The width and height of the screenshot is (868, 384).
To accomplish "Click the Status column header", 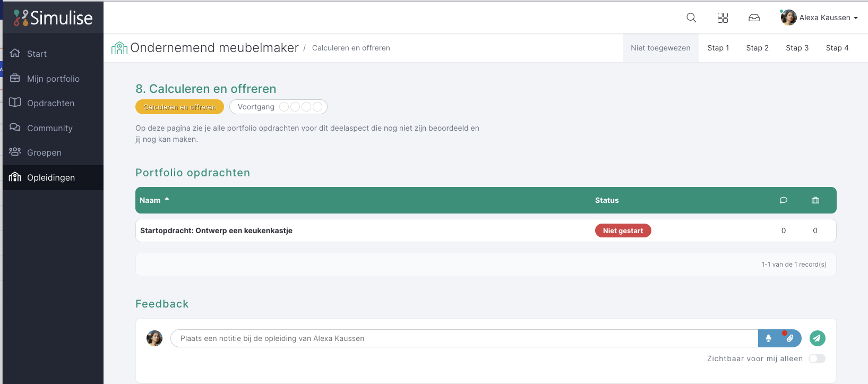I will [607, 200].
